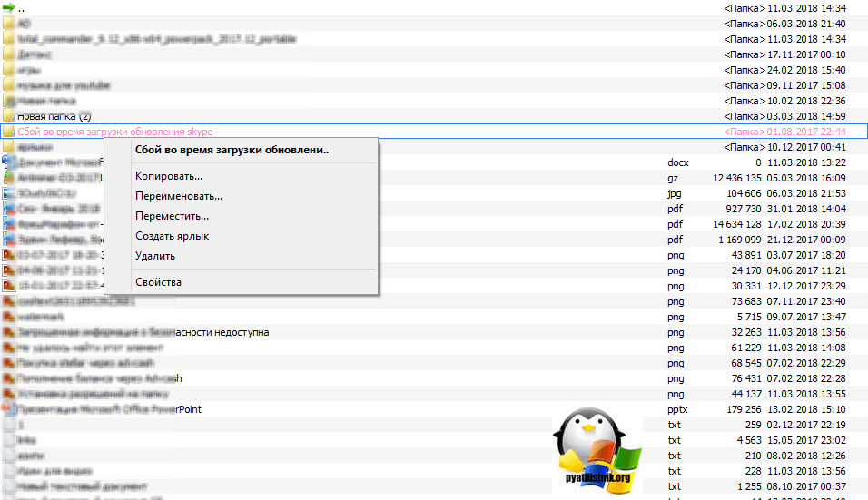Viewport: 868px width, 500px height.
Task: Select the Новая папка (2) folder name
Action: click(x=54, y=116)
